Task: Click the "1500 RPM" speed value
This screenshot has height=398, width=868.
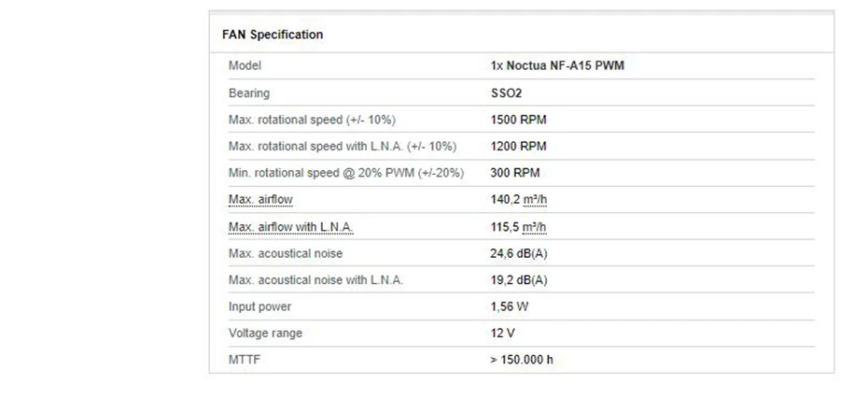Action: click(518, 120)
